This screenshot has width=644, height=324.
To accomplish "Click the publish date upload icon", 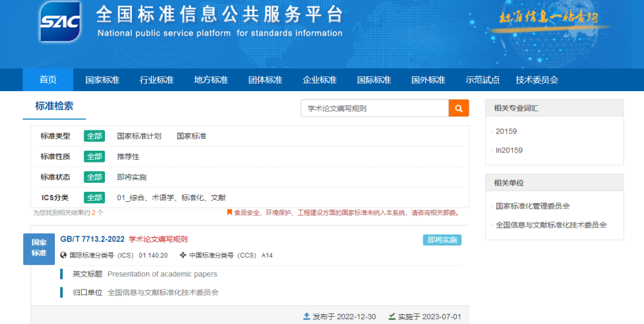I will 306,316.
